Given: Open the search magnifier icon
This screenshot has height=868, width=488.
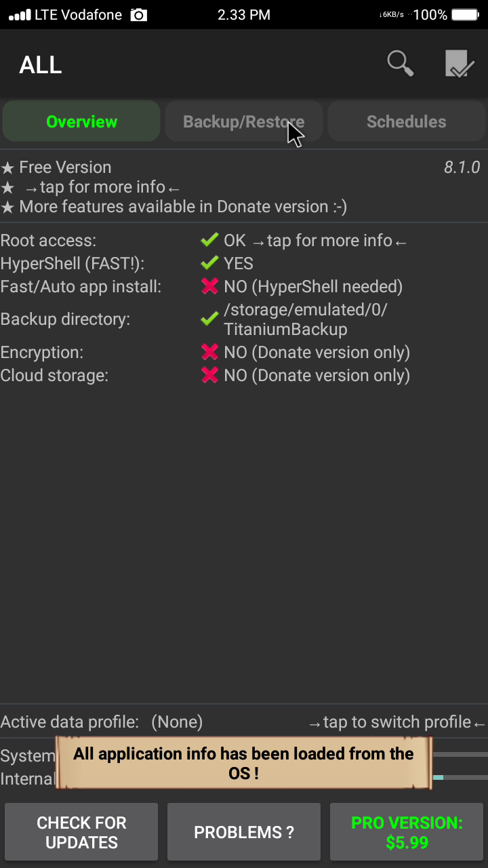Looking at the screenshot, I should point(400,64).
